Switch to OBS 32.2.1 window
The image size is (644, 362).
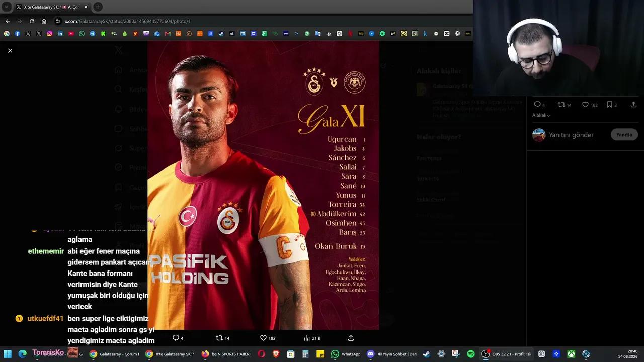pyautogui.click(x=507, y=354)
